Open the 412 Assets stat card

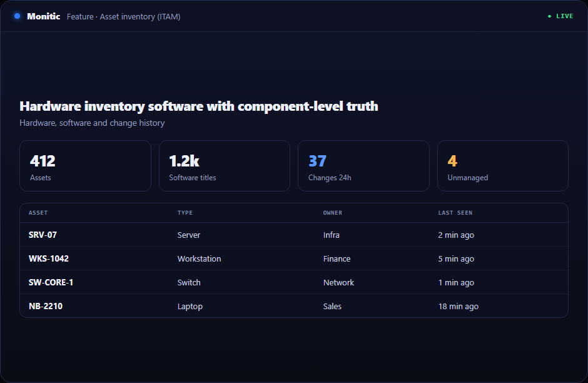[85, 166]
